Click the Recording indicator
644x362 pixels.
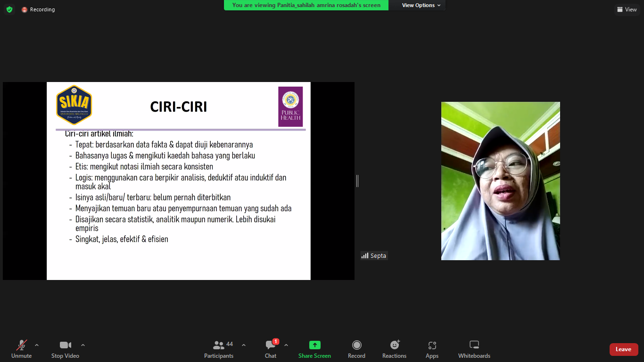(38, 9)
